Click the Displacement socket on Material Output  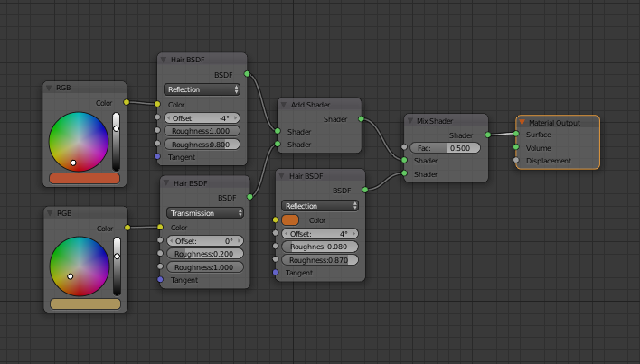[516, 161]
